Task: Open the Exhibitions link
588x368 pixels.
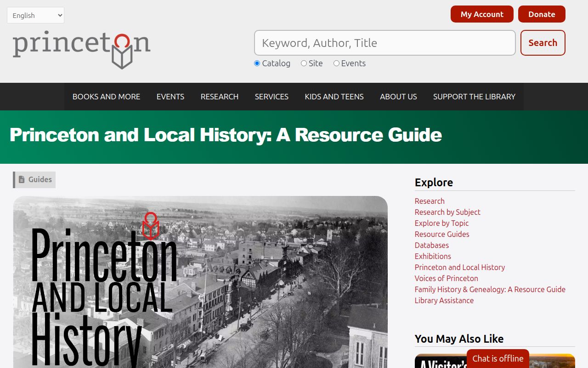Action: tap(433, 256)
